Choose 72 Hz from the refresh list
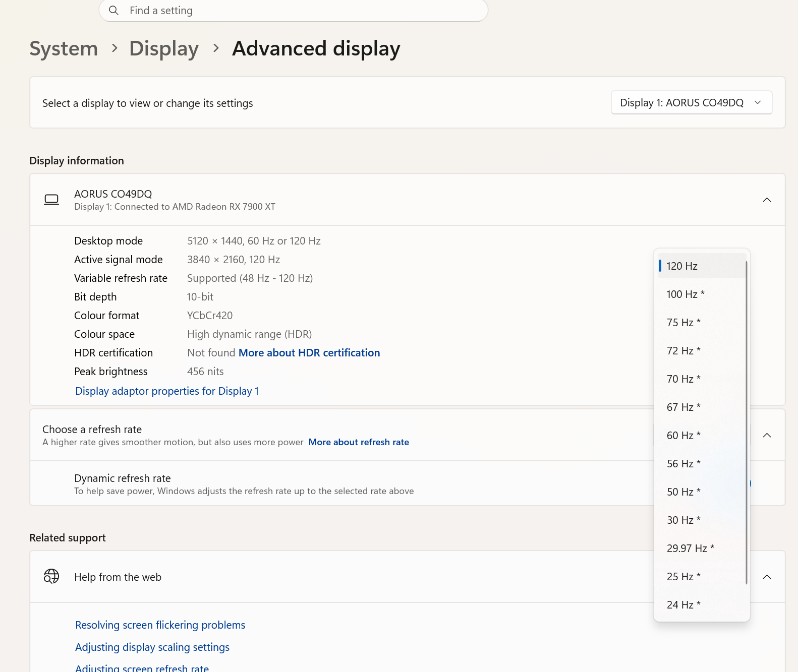This screenshot has height=672, width=798. (702, 350)
